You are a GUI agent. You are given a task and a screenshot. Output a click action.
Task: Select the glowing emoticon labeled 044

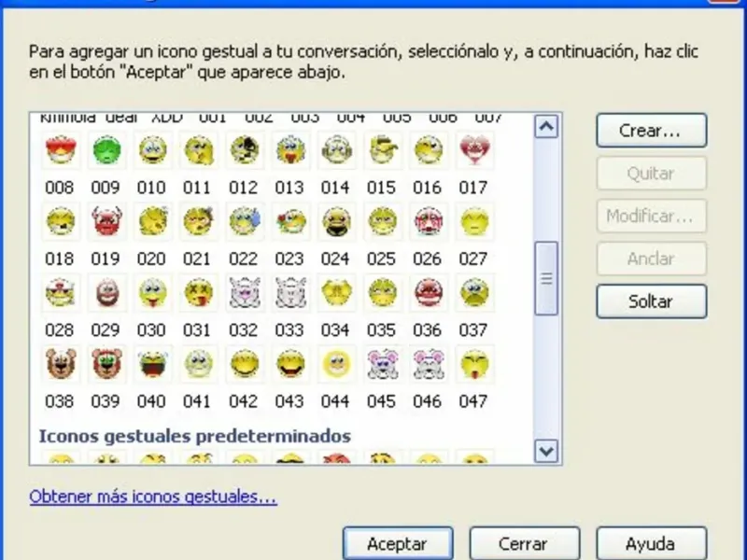click(x=337, y=364)
